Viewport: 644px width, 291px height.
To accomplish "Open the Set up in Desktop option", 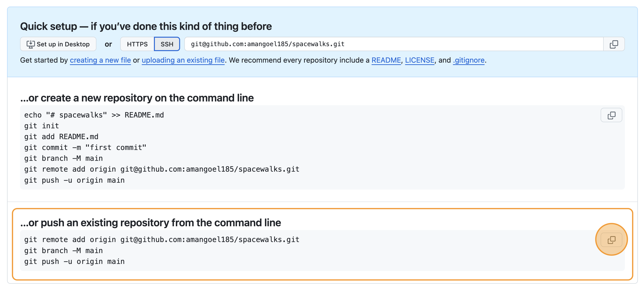I will pos(58,44).
